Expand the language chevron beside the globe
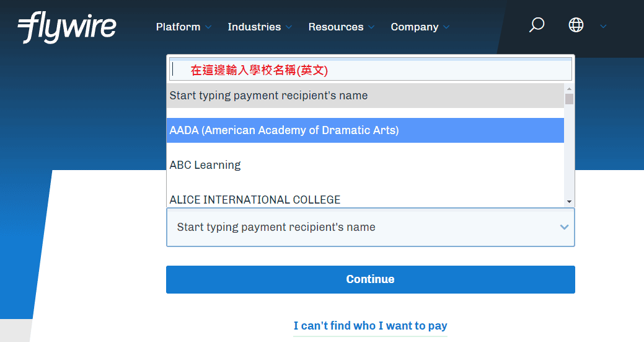 (x=603, y=27)
